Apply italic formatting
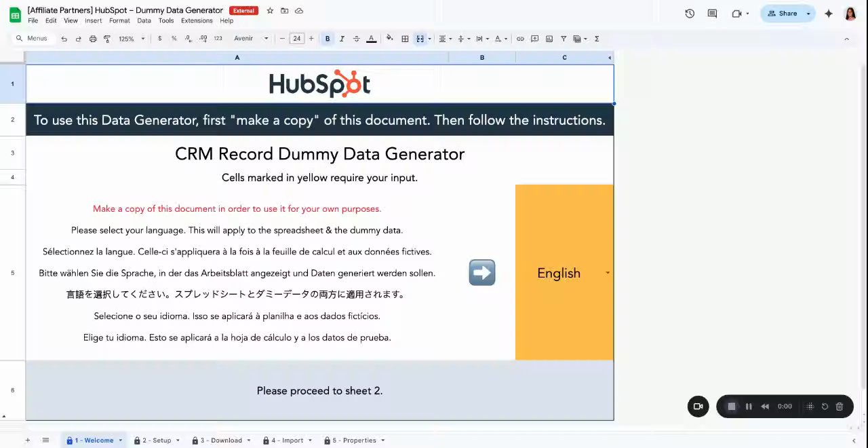868x448 pixels. tap(342, 39)
